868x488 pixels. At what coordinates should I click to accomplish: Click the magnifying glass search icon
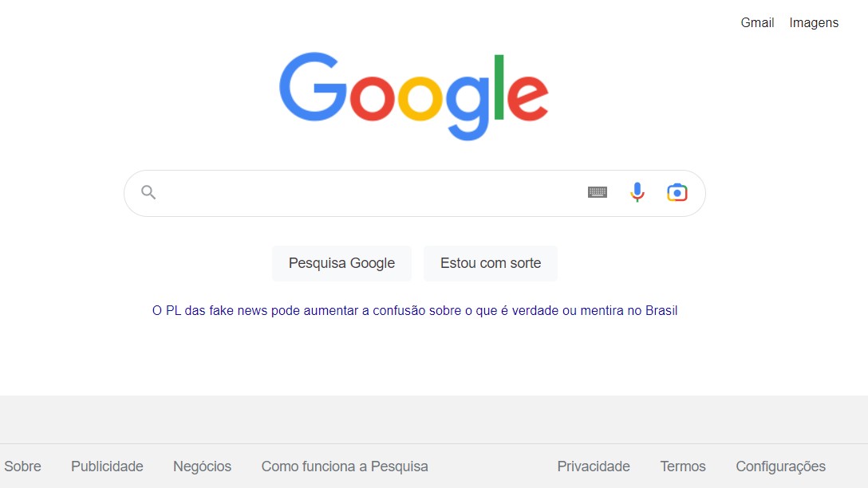tap(148, 192)
